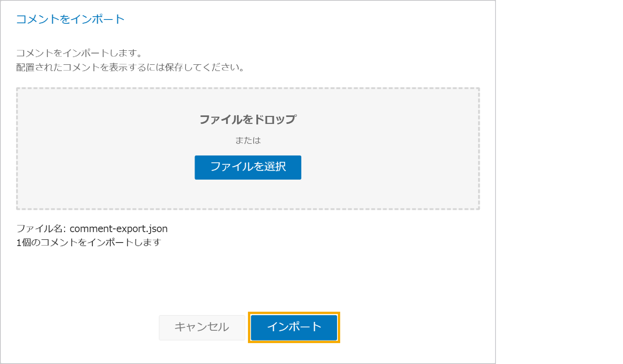Click the コメントをインポート dialog title

point(70,19)
